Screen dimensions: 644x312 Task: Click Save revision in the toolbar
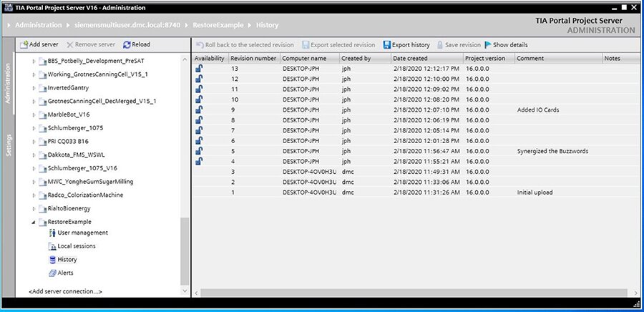coord(459,45)
